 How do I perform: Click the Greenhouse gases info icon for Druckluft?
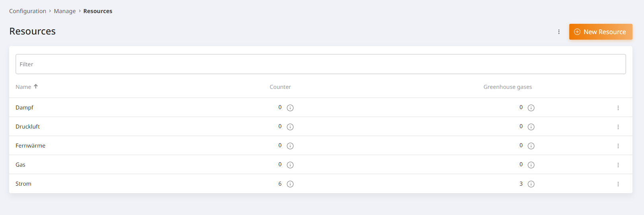[531, 127]
